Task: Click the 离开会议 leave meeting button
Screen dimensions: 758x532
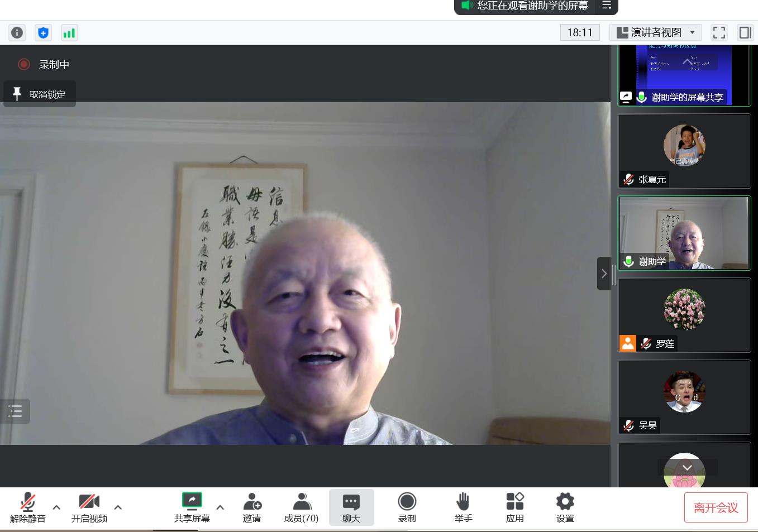Action: click(716, 507)
